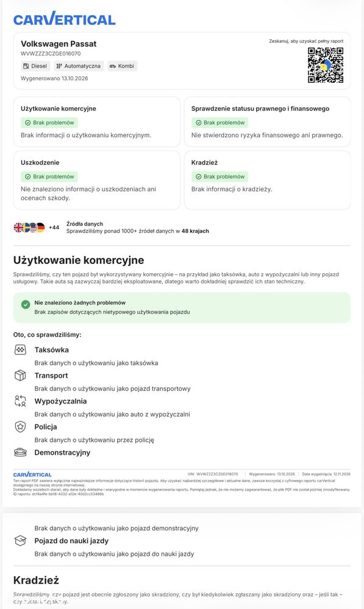Click the QR code for full report

click(x=326, y=65)
